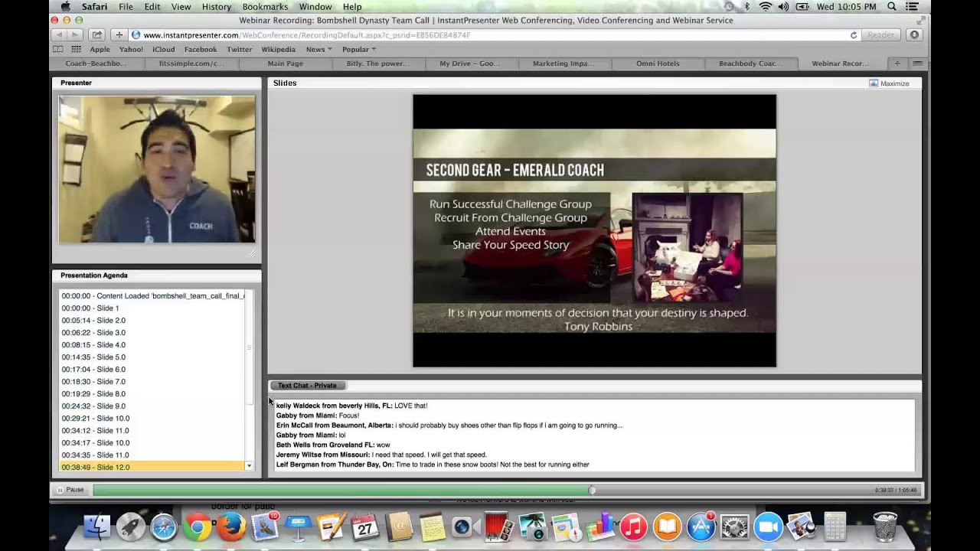
Task: Click the volume icon in menu bar
Action: tap(783, 7)
